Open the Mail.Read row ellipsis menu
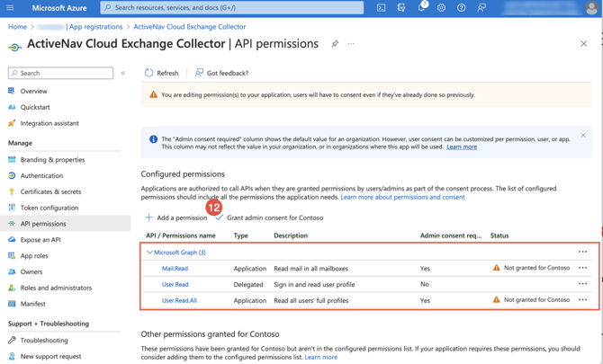 tap(582, 268)
